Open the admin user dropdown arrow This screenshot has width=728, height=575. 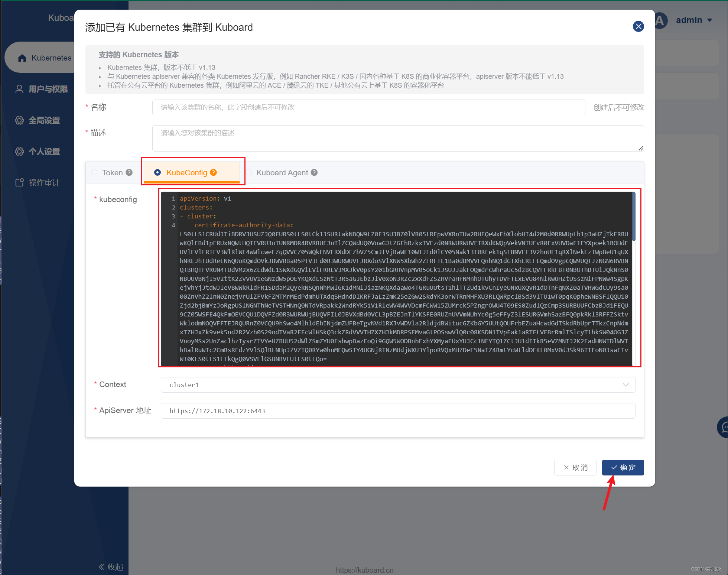(x=709, y=20)
